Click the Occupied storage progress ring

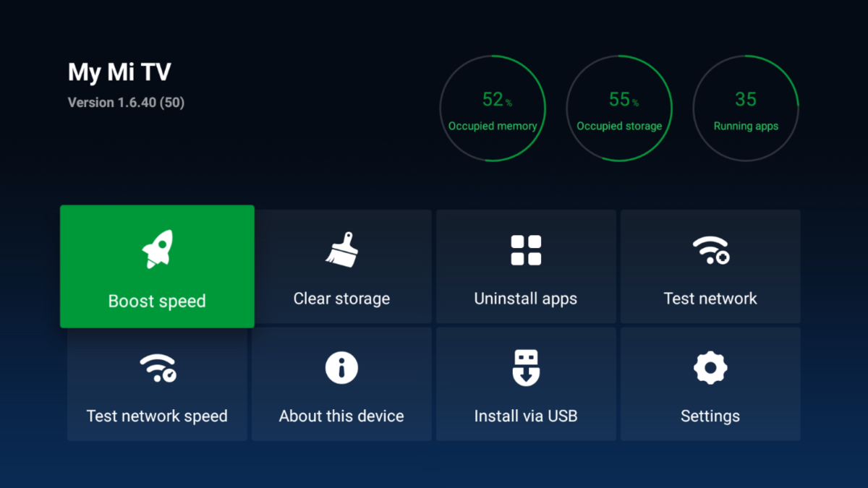click(620, 107)
